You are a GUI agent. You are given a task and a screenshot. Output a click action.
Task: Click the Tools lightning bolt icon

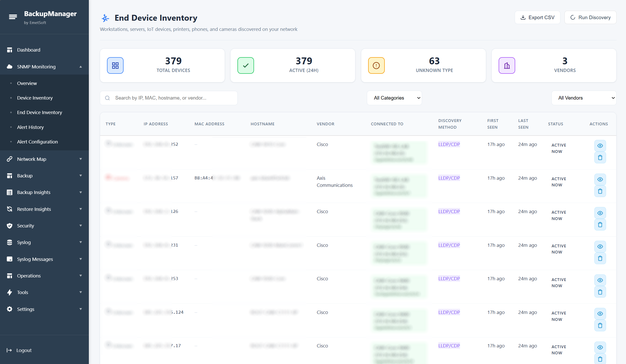(x=9, y=293)
